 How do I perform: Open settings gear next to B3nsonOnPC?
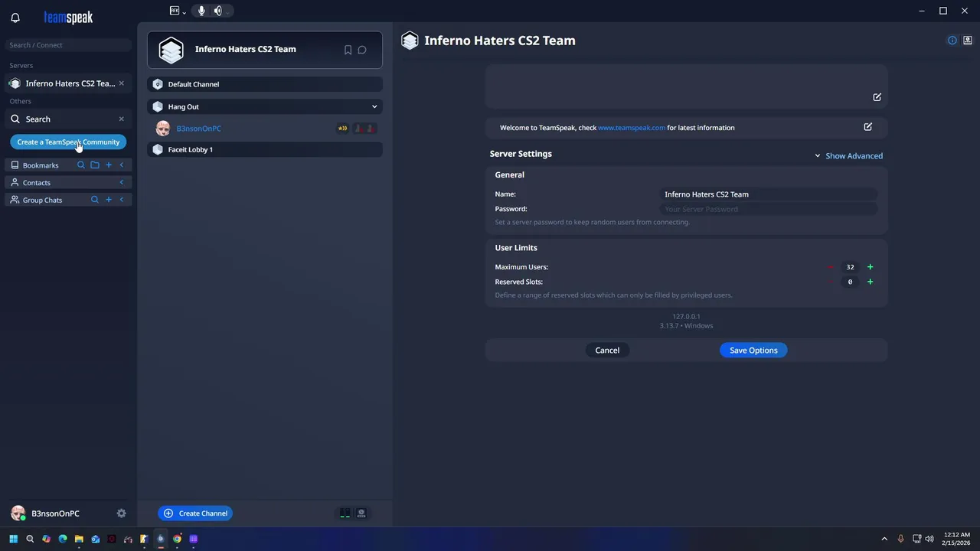pos(121,514)
